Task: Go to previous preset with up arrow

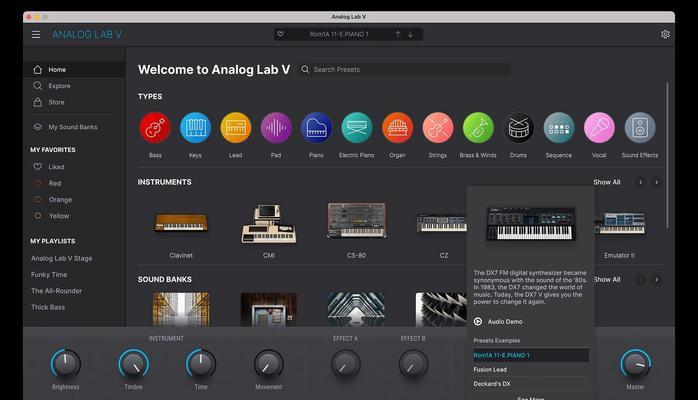Action: point(398,34)
